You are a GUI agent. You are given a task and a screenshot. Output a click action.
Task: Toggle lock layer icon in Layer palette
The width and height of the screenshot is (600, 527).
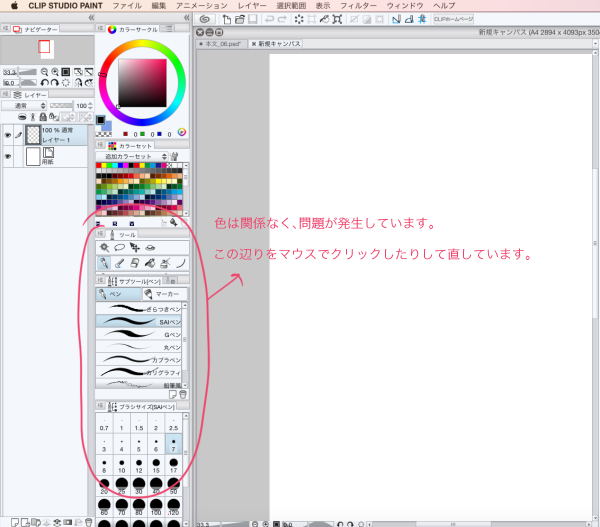[x=43, y=117]
